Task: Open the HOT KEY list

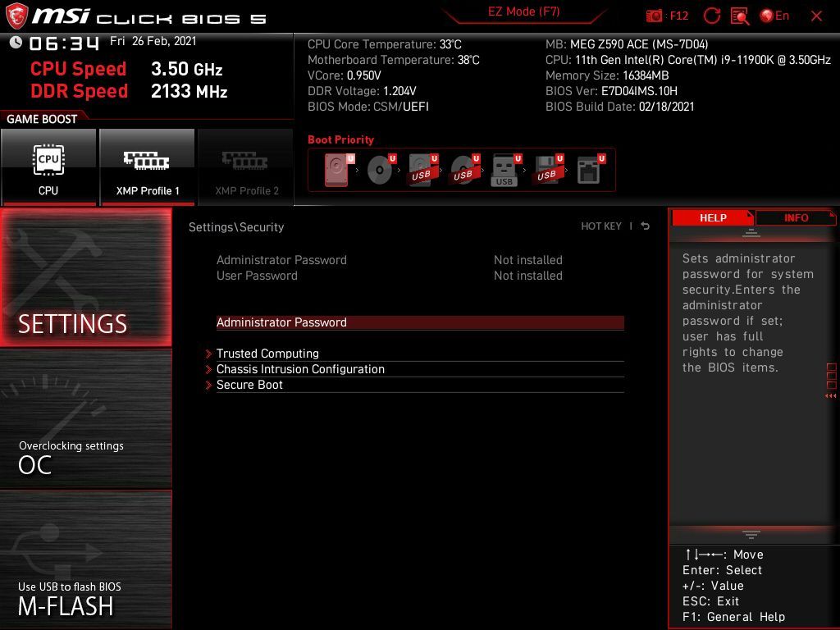Action: (x=601, y=226)
